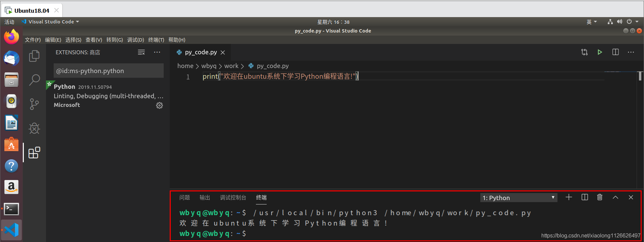Open Thunderbird mail from the dock

pyautogui.click(x=11, y=58)
